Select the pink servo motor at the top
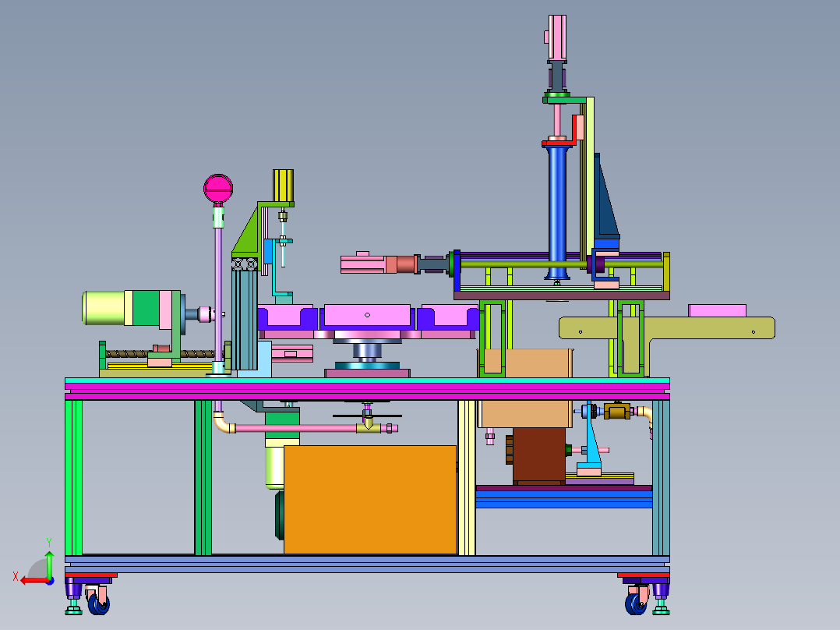Image resolution: width=840 pixels, height=630 pixels. pyautogui.click(x=556, y=37)
